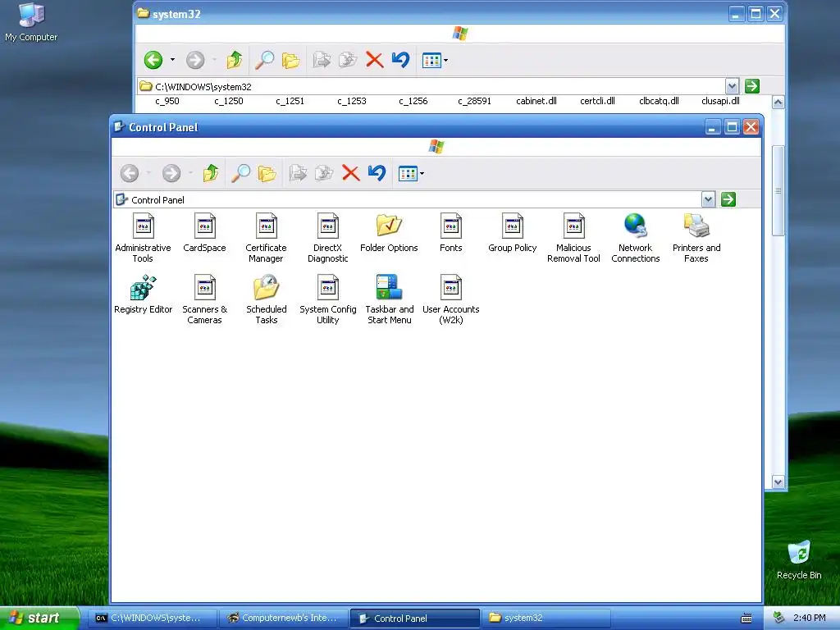840x630 pixels.
Task: Click Undo arrow in Control Panel toolbar
Action: pyautogui.click(x=377, y=172)
